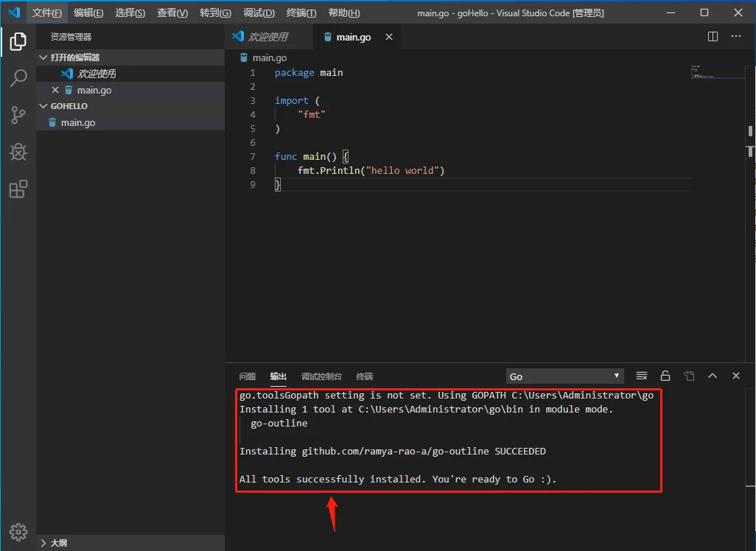The height and width of the screenshot is (551, 756).
Task: Select the 输出 panel tab
Action: click(x=279, y=376)
